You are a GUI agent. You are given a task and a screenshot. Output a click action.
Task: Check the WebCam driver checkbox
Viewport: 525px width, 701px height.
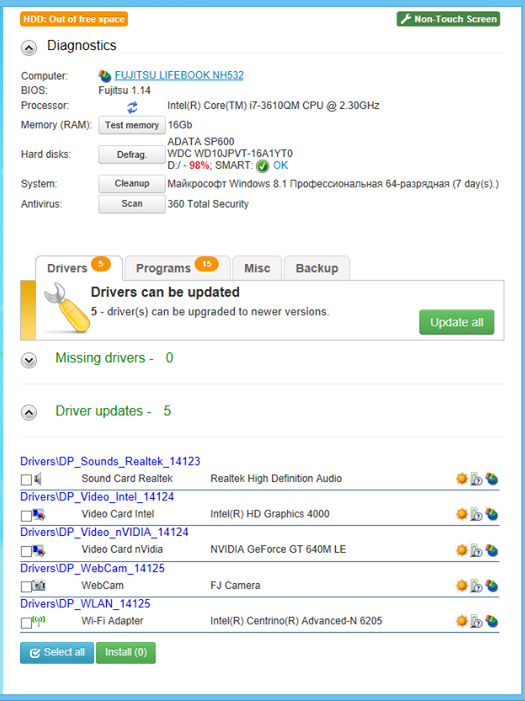tap(26, 587)
